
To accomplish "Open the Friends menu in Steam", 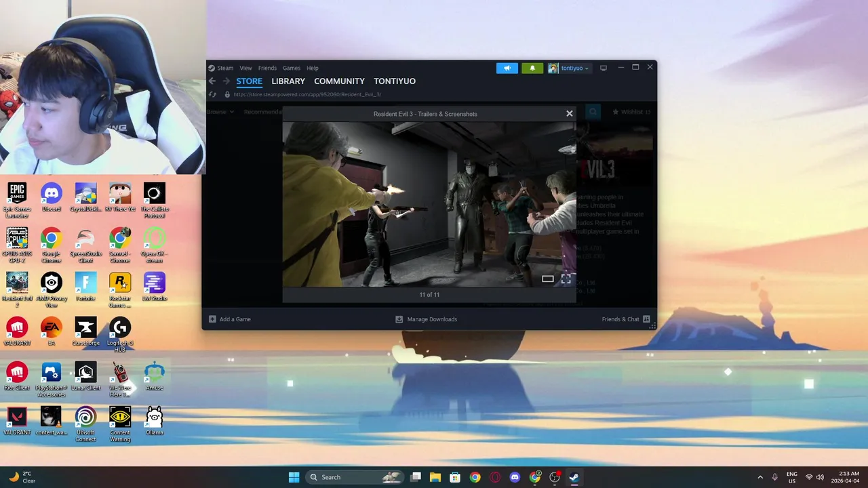I will (x=267, y=68).
